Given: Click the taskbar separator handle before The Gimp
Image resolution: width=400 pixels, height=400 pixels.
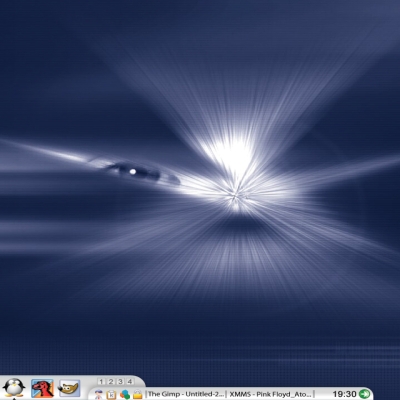Looking at the screenshot, I should (146, 394).
